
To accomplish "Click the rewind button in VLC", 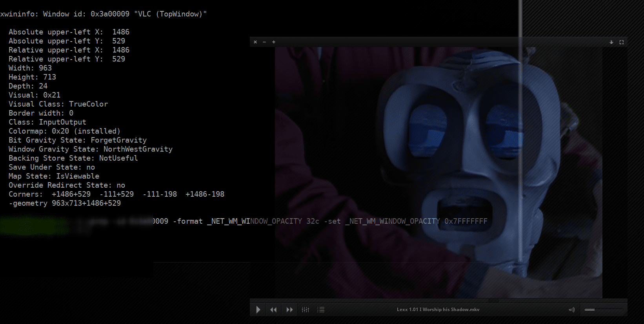I will [273, 310].
